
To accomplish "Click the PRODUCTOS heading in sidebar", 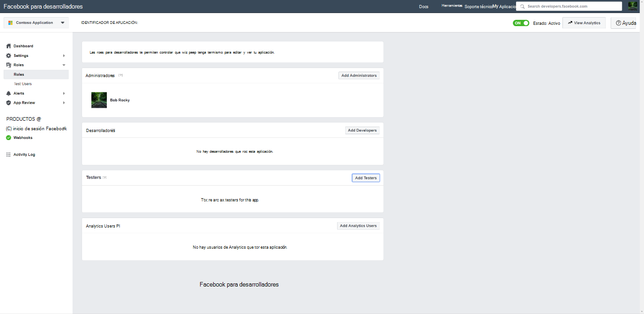I will tap(23, 119).
